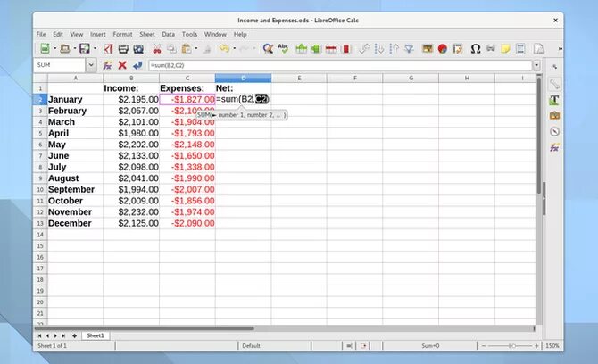Click the Copy icon
The width and height of the screenshot is (598, 364).
pyautogui.click(x=171, y=49)
